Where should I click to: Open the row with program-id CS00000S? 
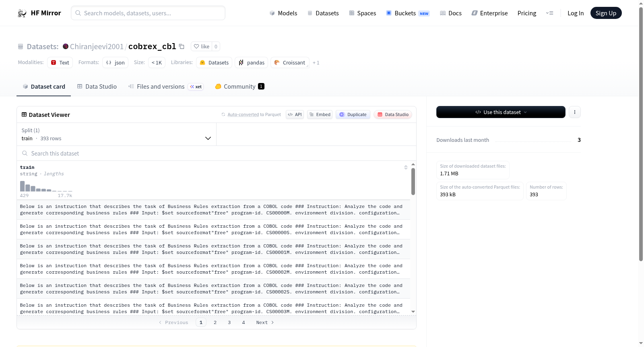tap(213, 229)
